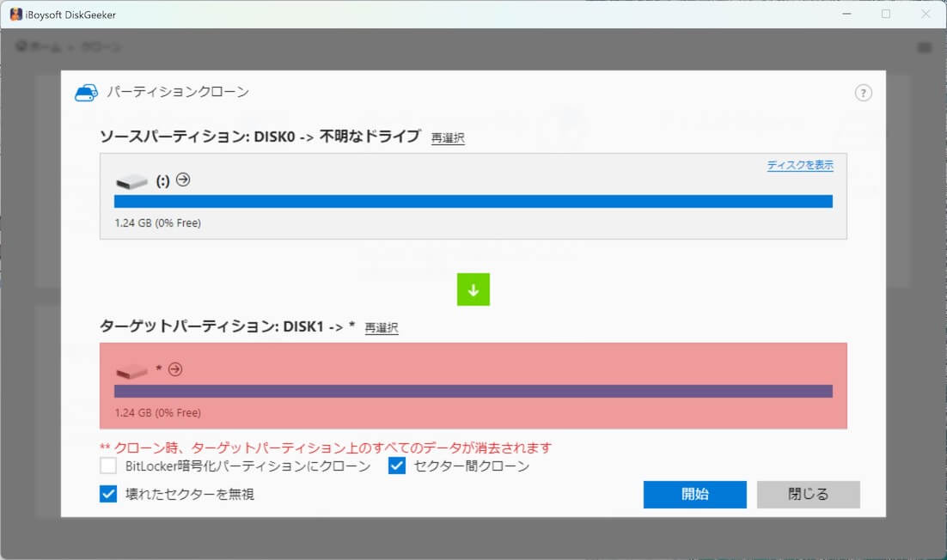The height and width of the screenshot is (560, 947).
Task: Uncheck 壊れたセクターを無視 checkbox
Action: 108,494
